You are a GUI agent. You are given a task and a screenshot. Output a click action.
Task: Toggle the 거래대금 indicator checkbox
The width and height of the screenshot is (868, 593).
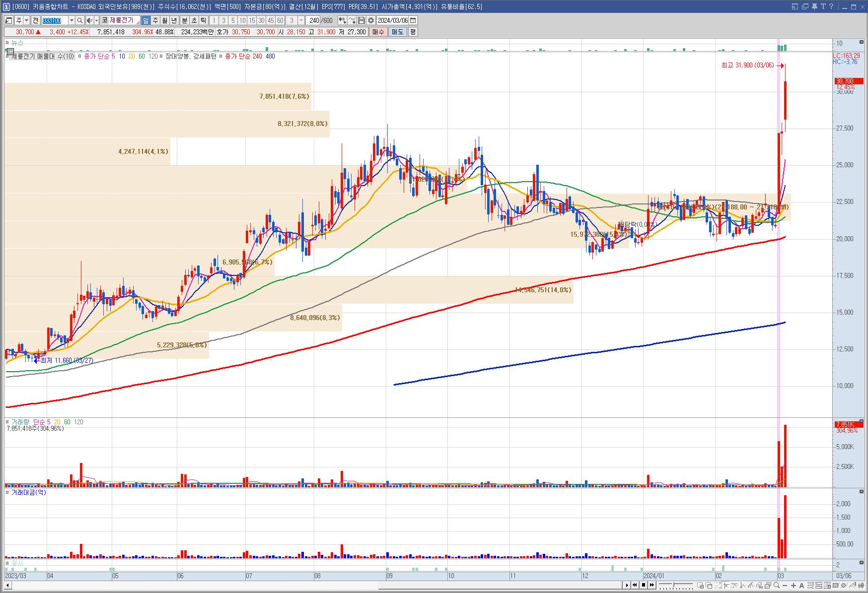[x=7, y=492]
